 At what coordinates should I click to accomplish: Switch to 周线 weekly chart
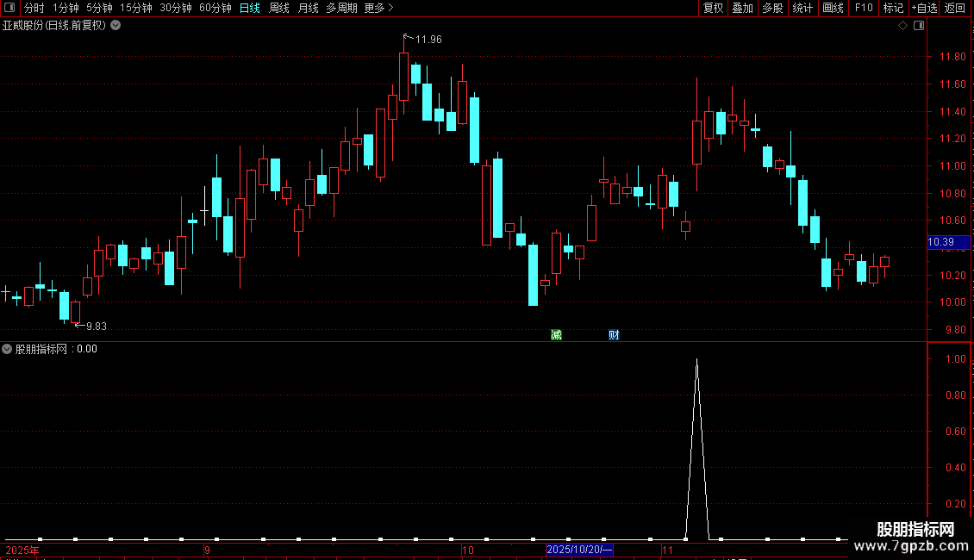tap(279, 8)
